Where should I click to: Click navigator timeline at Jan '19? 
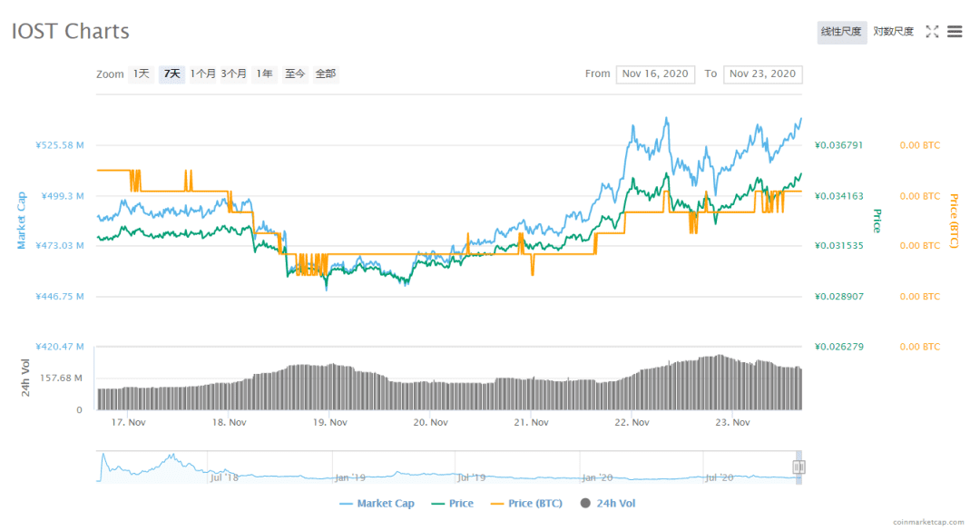[x=350, y=477]
